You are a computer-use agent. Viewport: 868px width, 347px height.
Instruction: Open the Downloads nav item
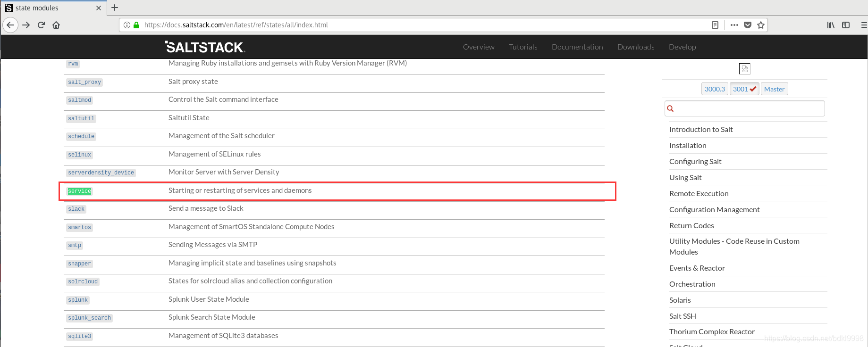636,47
